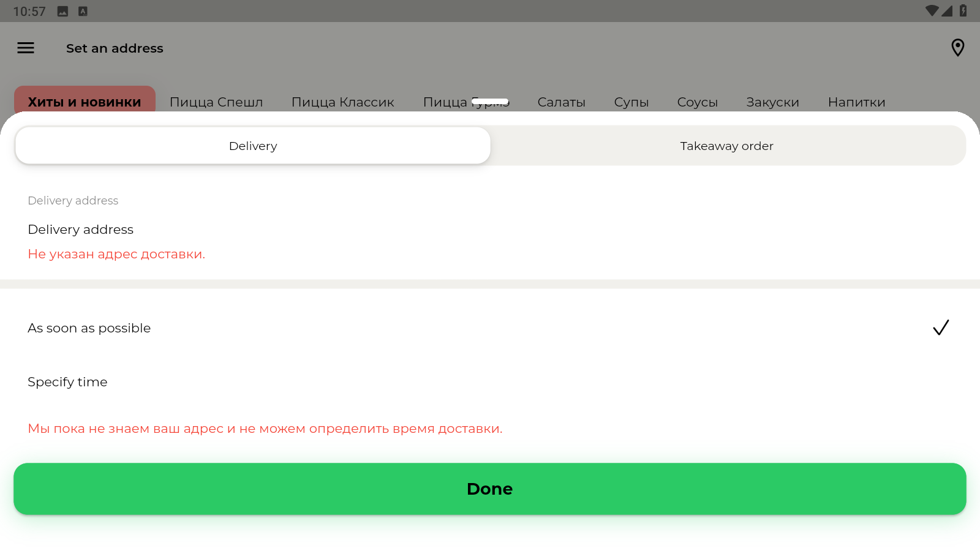This screenshot has width=980, height=551.
Task: Tap the battery status icon
Action: click(963, 10)
